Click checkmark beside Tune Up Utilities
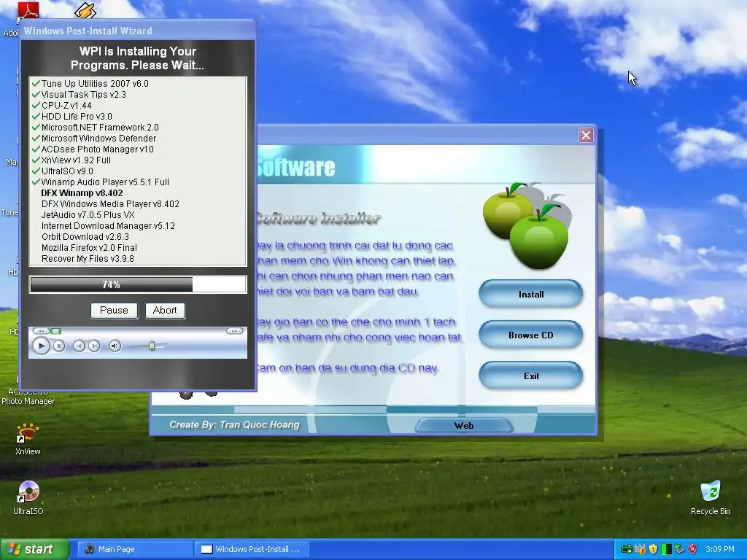The height and width of the screenshot is (560, 747). coord(36,83)
